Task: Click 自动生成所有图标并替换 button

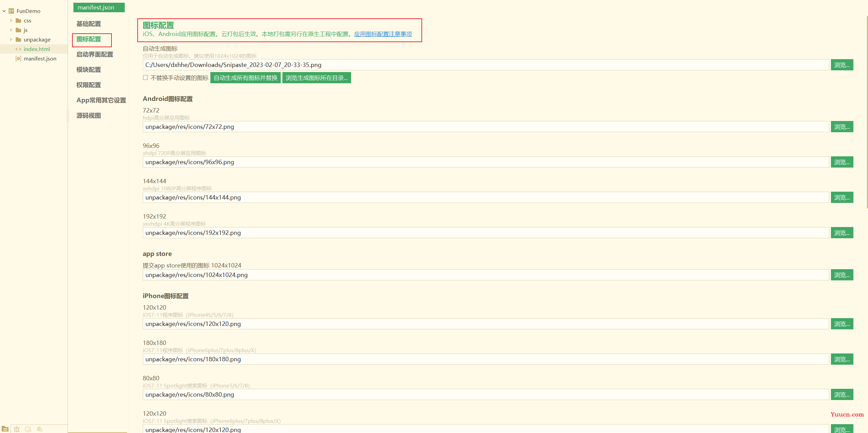Action: point(245,78)
